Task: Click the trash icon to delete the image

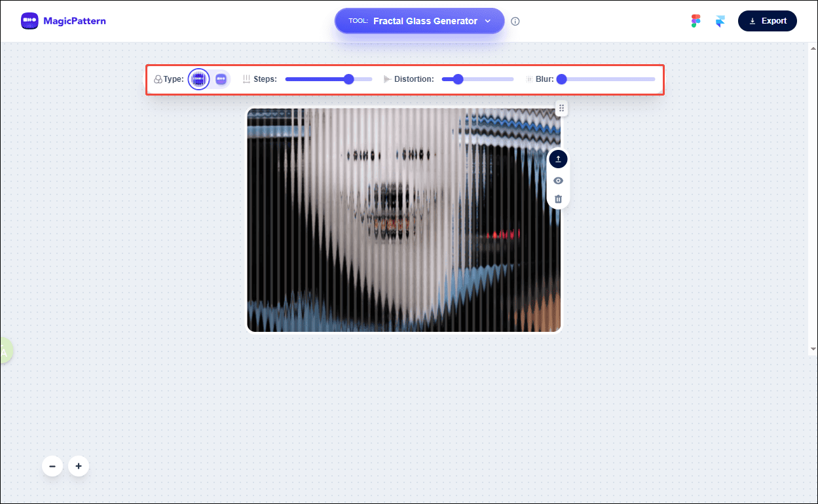Action: pyautogui.click(x=557, y=198)
